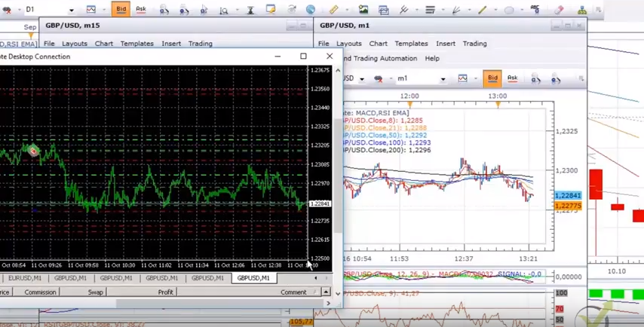Open the USD symbol dropdown arrow
Screen dimensions: 644x327
(362, 79)
